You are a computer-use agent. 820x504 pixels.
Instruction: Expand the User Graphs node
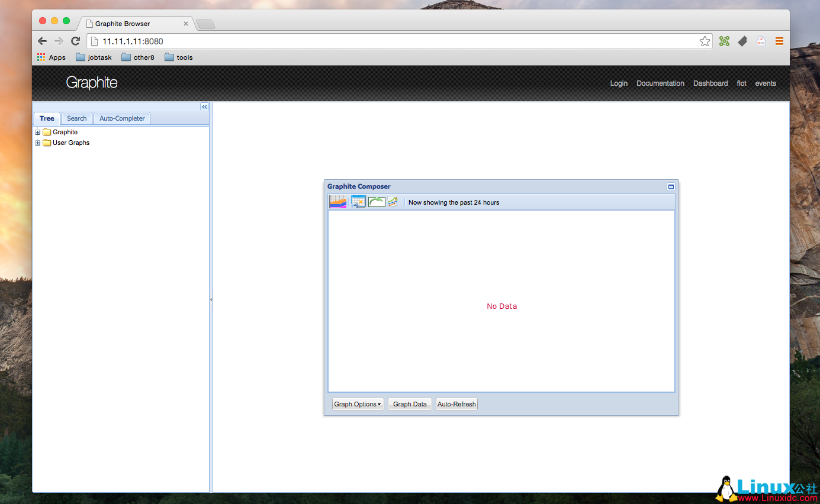37,143
